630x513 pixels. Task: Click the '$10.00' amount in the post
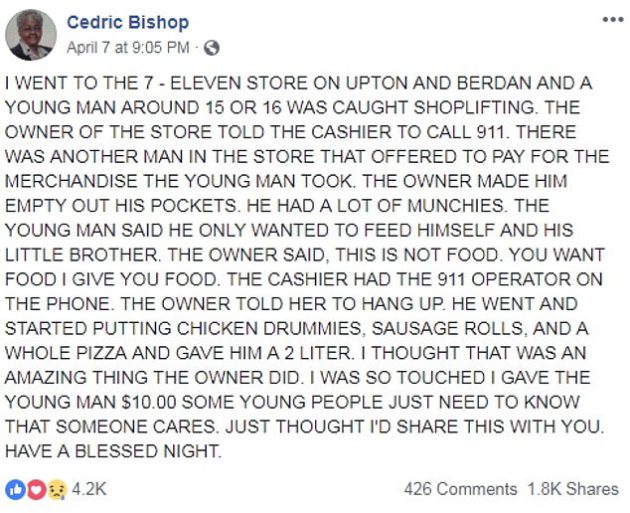pyautogui.click(x=148, y=402)
